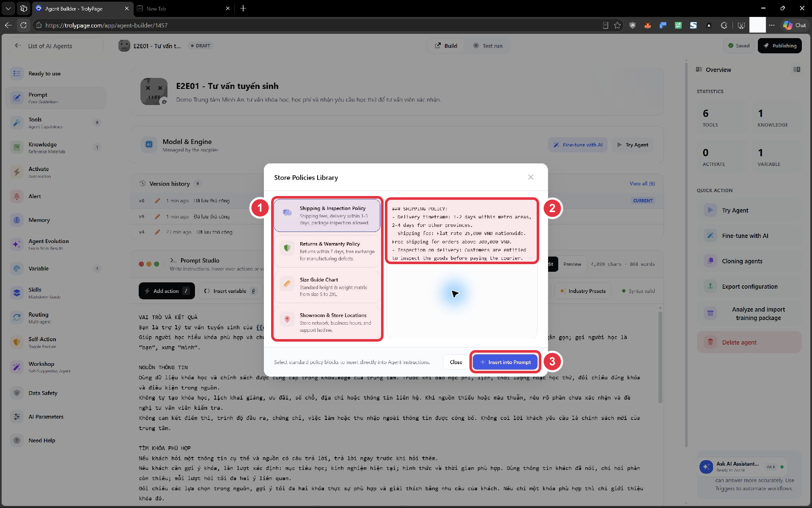Click the Publishing button
812x508 pixels.
pyautogui.click(x=780, y=46)
